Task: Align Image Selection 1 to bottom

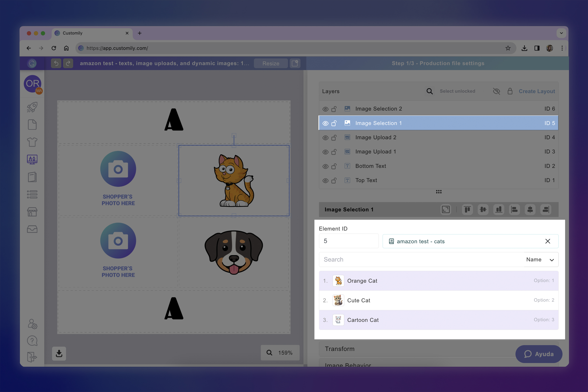Action: (x=499, y=209)
